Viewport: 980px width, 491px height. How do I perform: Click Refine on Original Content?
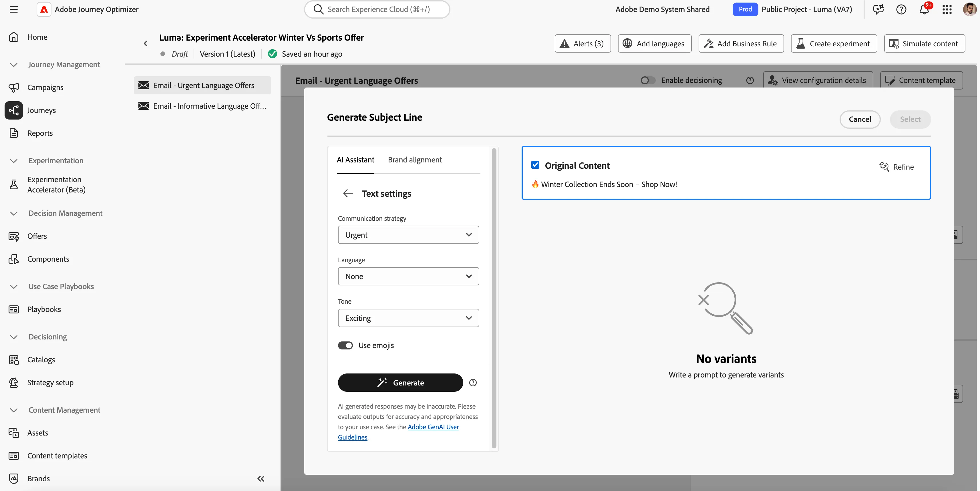[x=896, y=167]
